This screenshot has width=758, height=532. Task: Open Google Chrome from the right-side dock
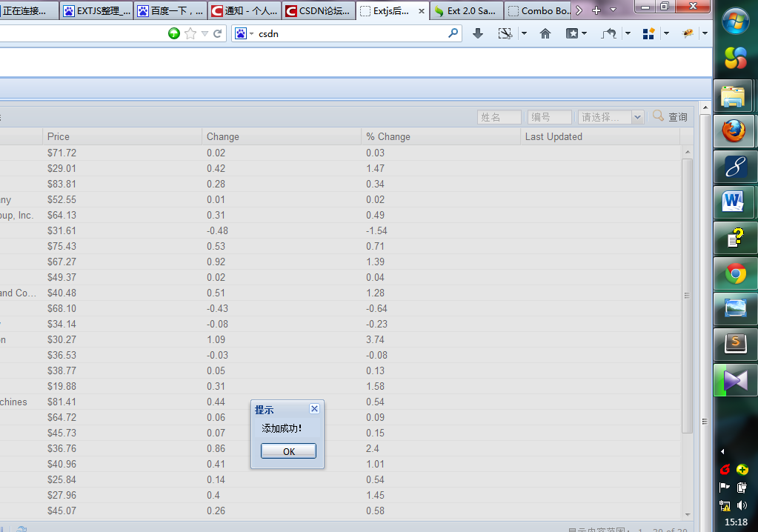pos(734,273)
